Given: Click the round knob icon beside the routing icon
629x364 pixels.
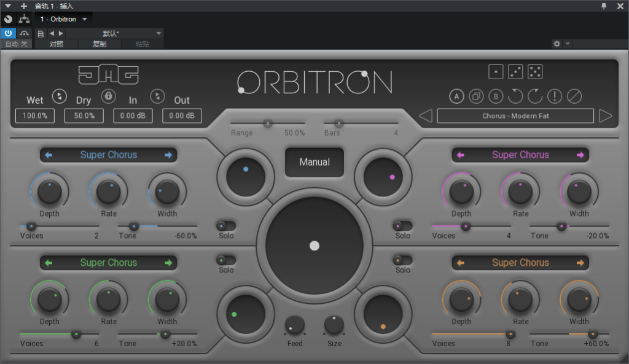Looking at the screenshot, I should pyautogui.click(x=8, y=19).
